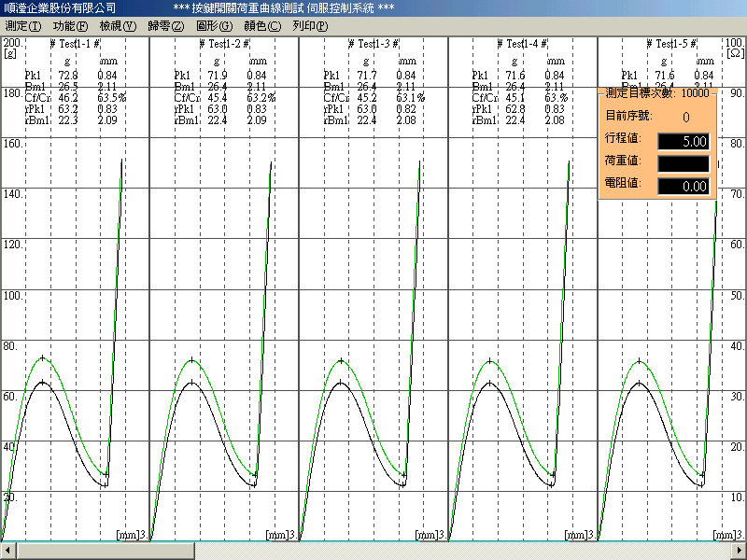747x560 pixels.
Task: Click Pk1 value 71.7 in Test1-3
Action: 367,76
